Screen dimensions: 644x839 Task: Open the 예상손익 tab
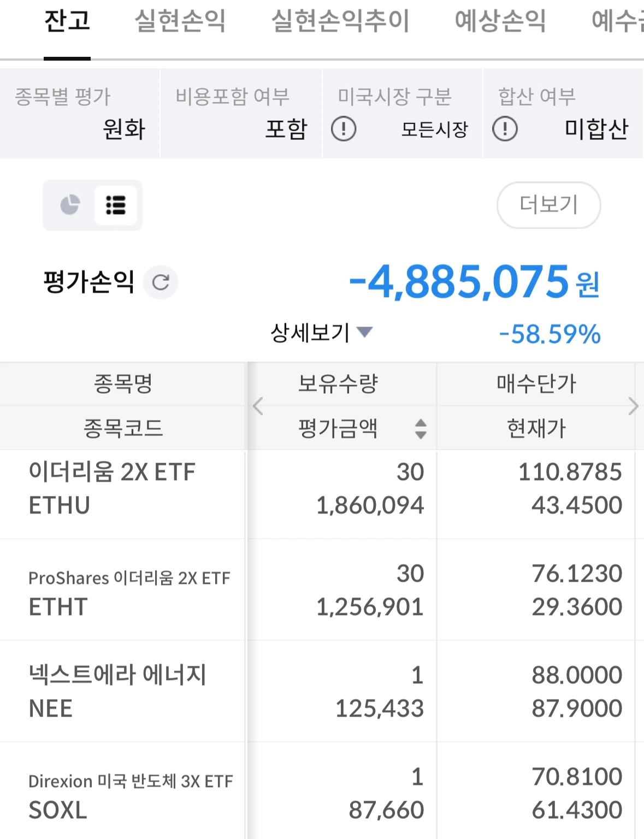click(500, 21)
